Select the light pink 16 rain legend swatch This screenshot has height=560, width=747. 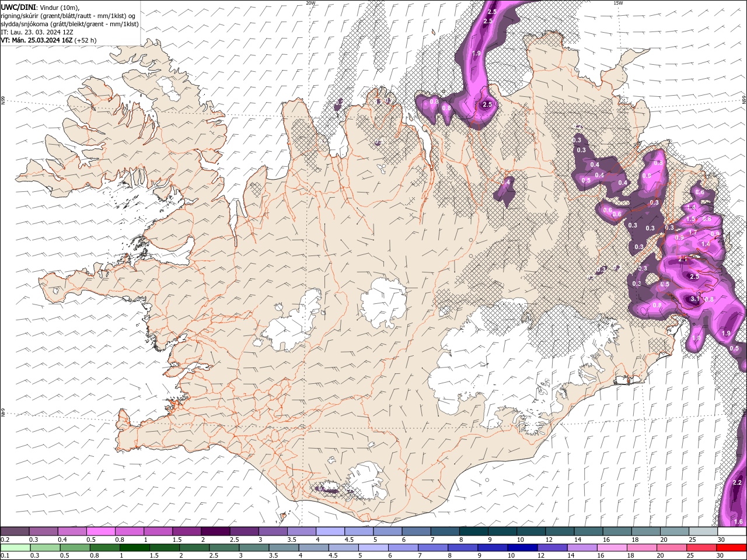point(612,547)
